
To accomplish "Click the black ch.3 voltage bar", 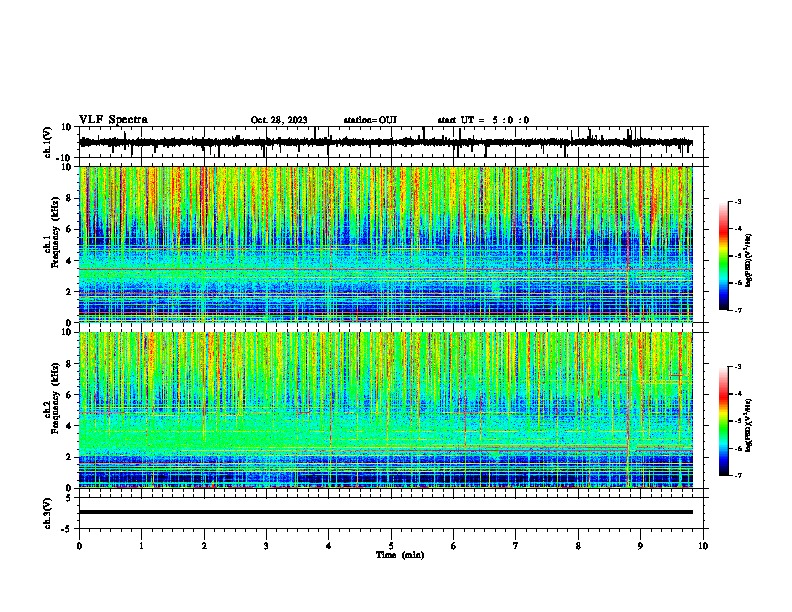I will pos(386,512).
